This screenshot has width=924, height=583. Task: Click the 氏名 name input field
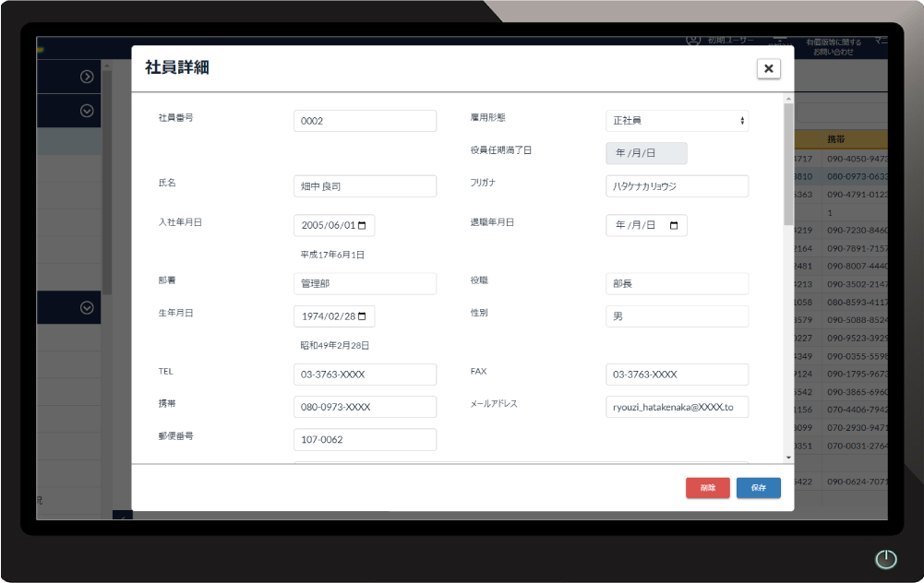coord(364,185)
